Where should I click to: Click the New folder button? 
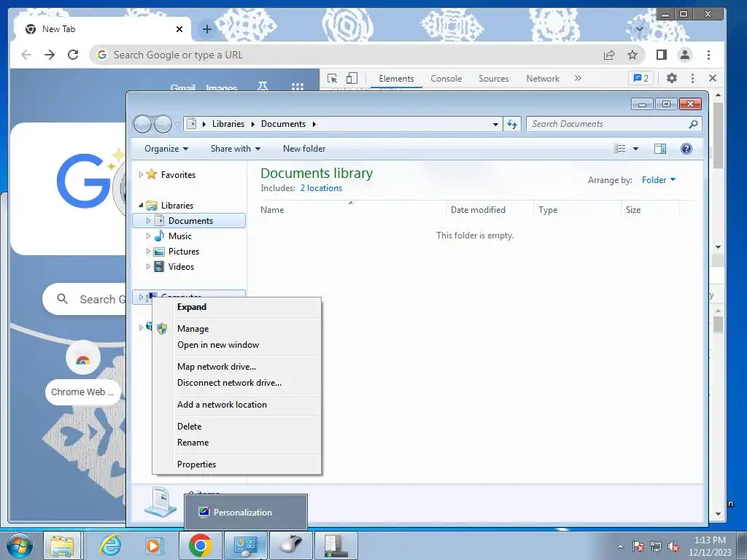(x=304, y=149)
